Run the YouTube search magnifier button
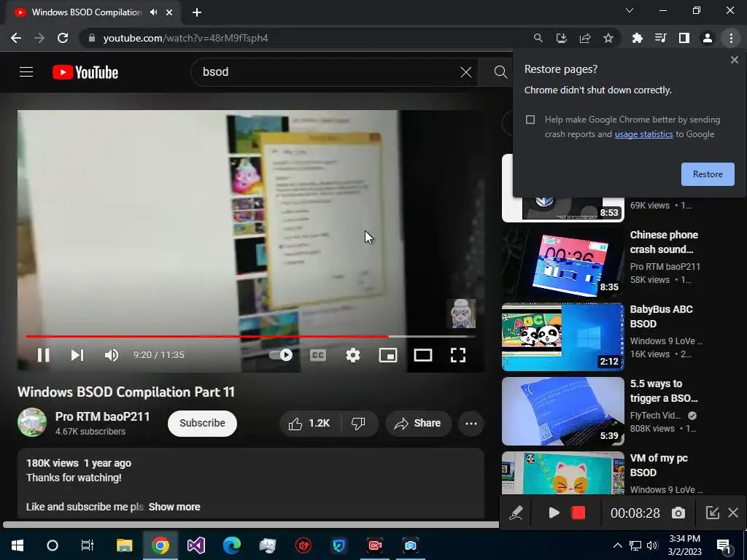This screenshot has width=747, height=560. pyautogui.click(x=500, y=72)
